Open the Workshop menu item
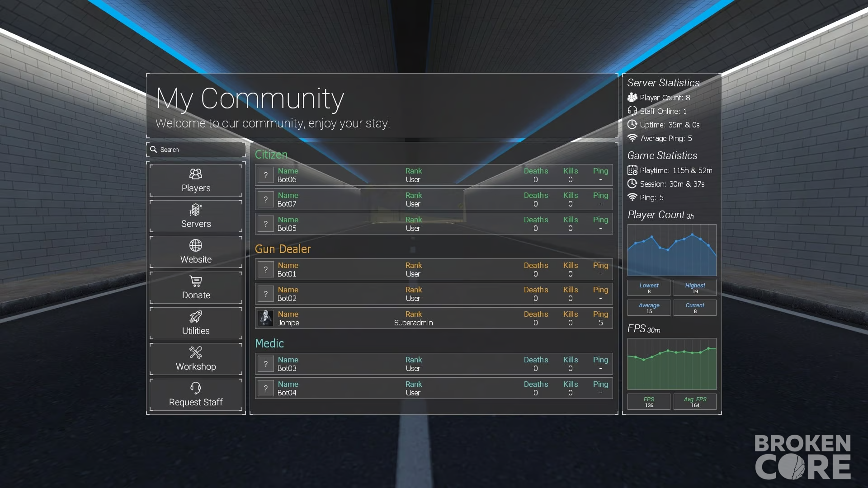This screenshot has height=488, width=868. click(x=196, y=359)
